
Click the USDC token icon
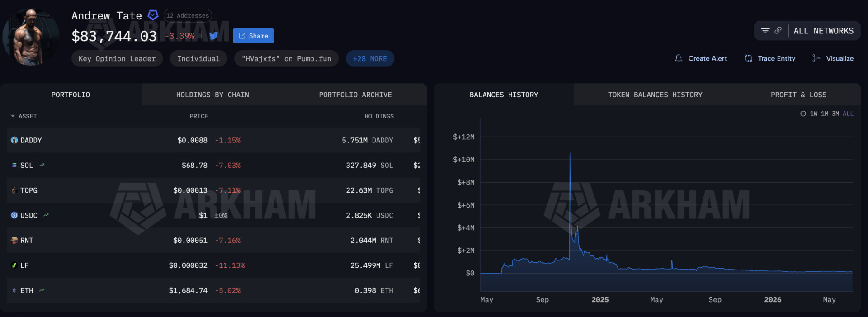tap(14, 215)
